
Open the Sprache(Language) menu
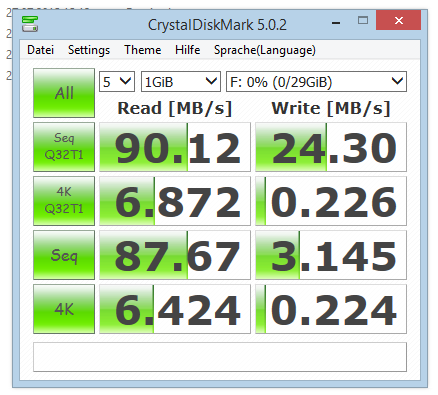[265, 50]
